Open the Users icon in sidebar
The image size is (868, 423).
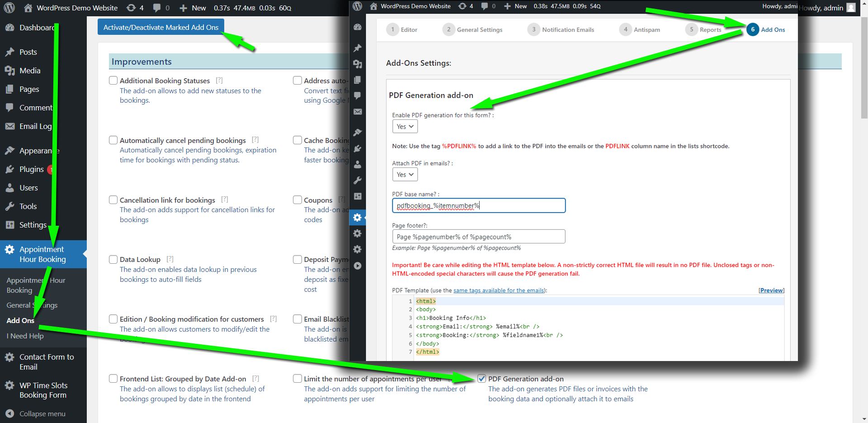(10, 188)
